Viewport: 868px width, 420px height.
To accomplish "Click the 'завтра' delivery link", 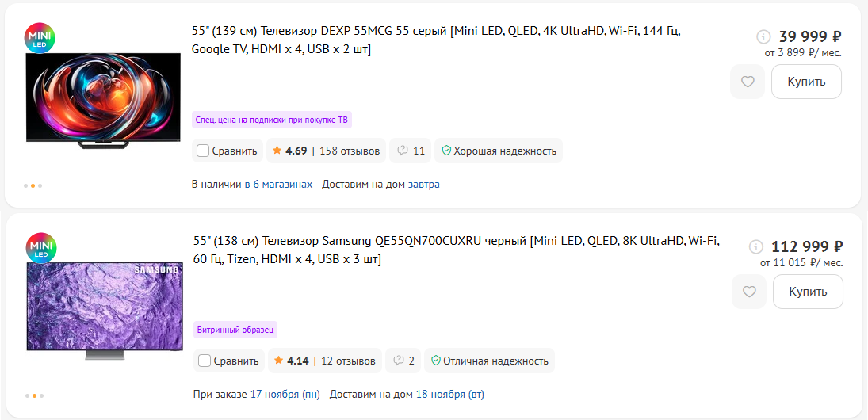I will click(424, 185).
